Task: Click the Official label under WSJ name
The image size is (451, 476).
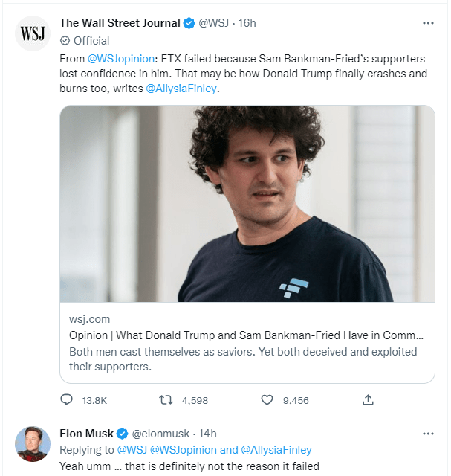Action: coord(91,41)
